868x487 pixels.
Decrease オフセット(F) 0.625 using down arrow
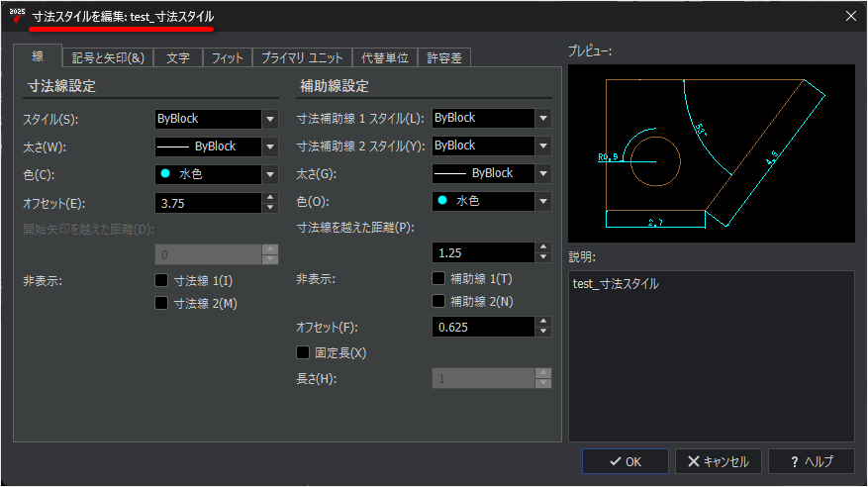[x=543, y=332]
